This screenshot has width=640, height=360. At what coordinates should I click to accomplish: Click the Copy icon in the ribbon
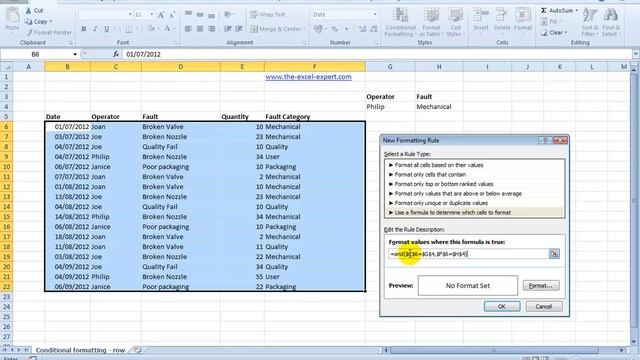click(x=28, y=21)
